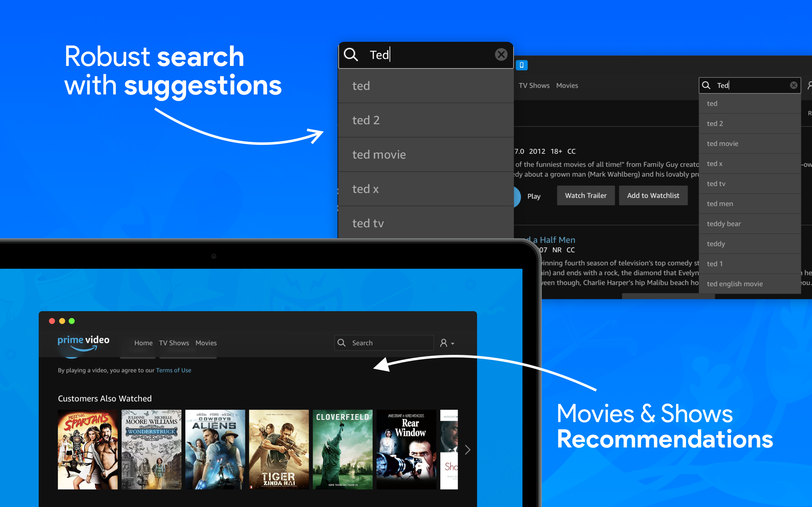Click the clear search field X button

coord(501,55)
